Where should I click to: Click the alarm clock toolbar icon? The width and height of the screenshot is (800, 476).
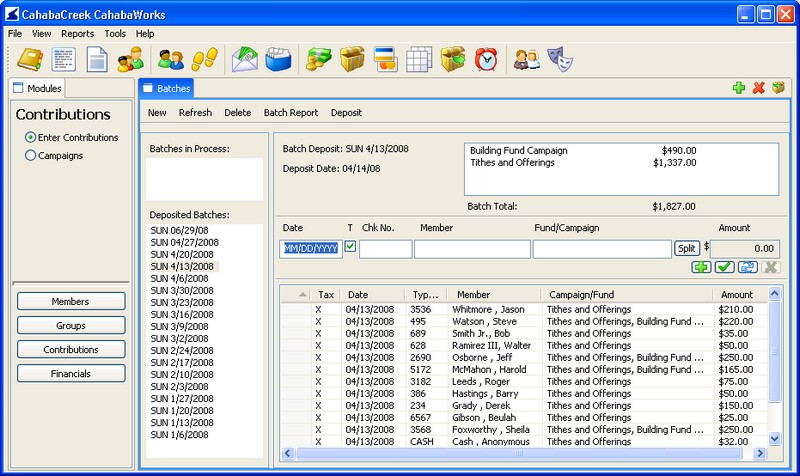pos(486,58)
